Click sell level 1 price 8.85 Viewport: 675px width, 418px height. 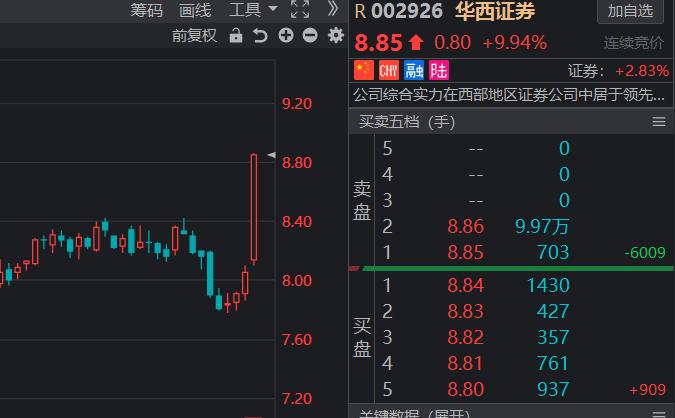coord(466,252)
